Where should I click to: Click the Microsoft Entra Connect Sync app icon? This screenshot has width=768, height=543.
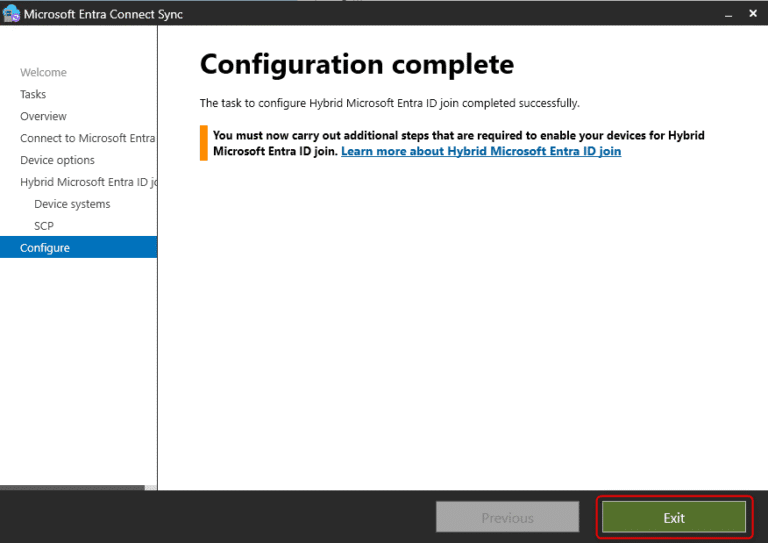(11, 14)
